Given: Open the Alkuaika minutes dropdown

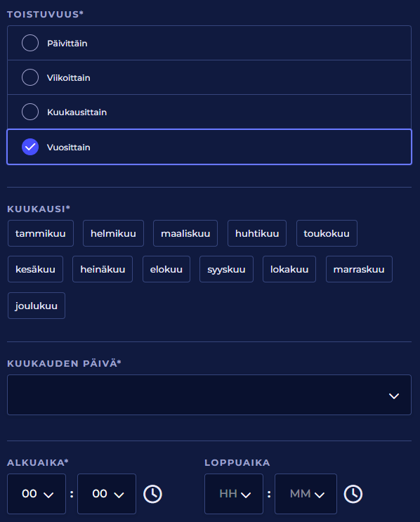Looking at the screenshot, I should point(107,494).
